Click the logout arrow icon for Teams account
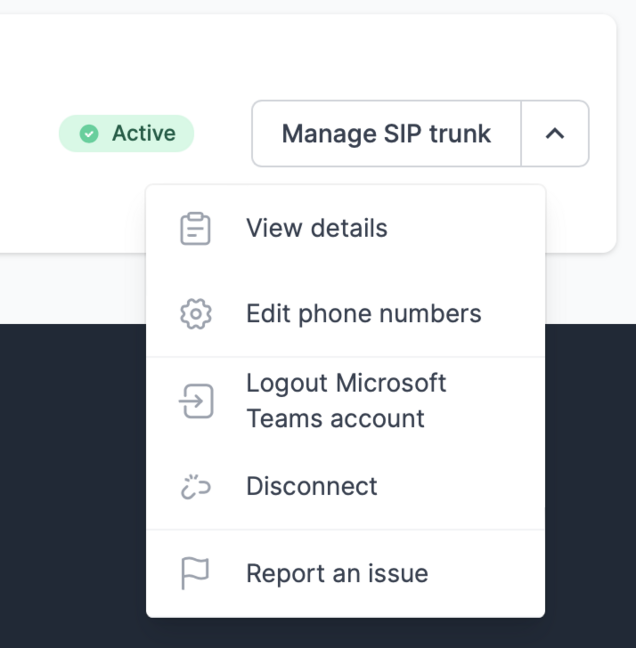The height and width of the screenshot is (648, 636). coord(196,401)
